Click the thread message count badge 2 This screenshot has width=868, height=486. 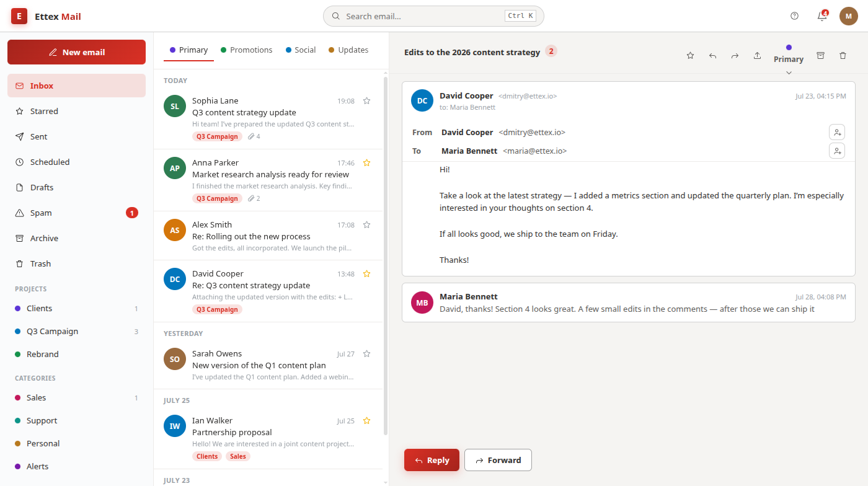(x=551, y=51)
